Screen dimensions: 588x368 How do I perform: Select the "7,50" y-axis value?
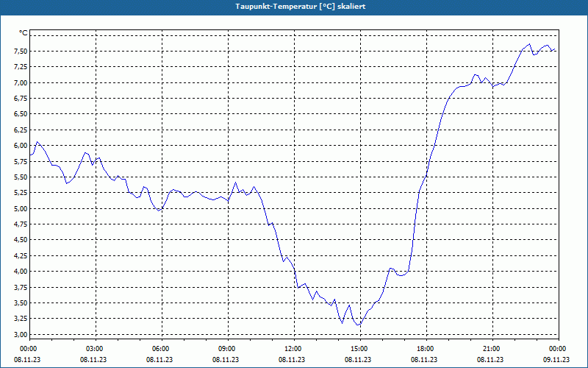click(x=21, y=52)
